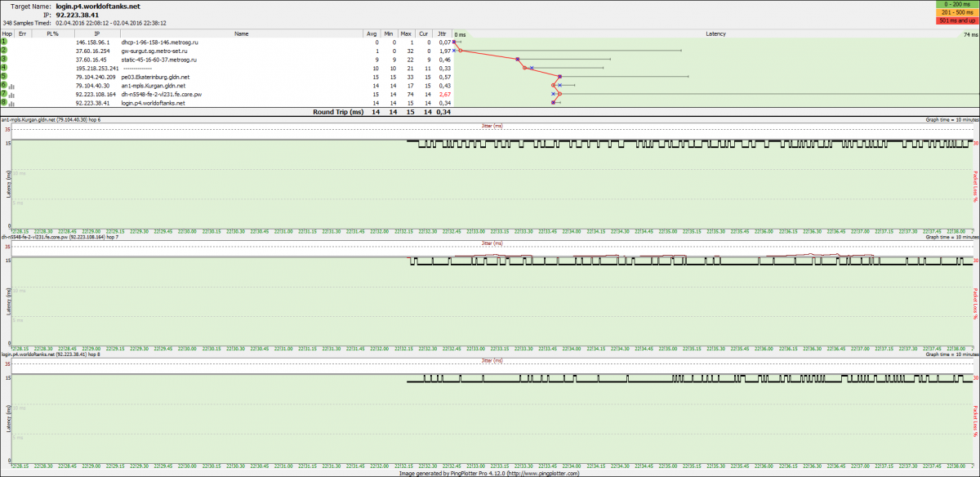Click login.p4.worldoftanks.net in hop 8 row
The height and width of the screenshot is (477, 980).
[x=153, y=103]
